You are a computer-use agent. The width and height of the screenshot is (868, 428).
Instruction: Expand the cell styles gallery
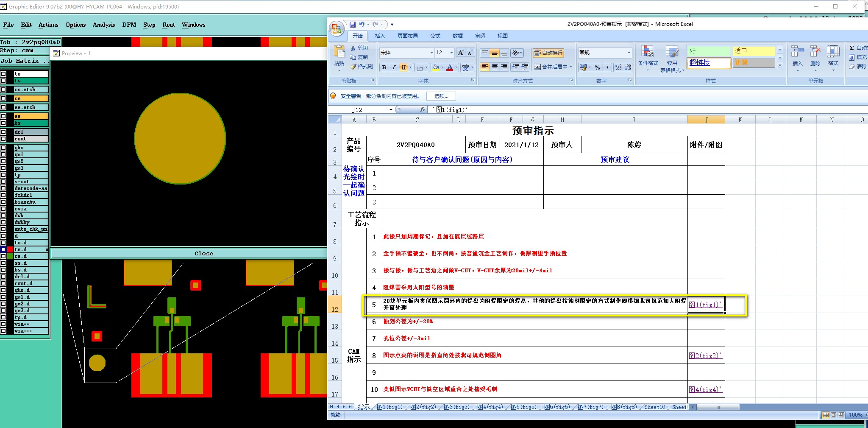(x=780, y=66)
